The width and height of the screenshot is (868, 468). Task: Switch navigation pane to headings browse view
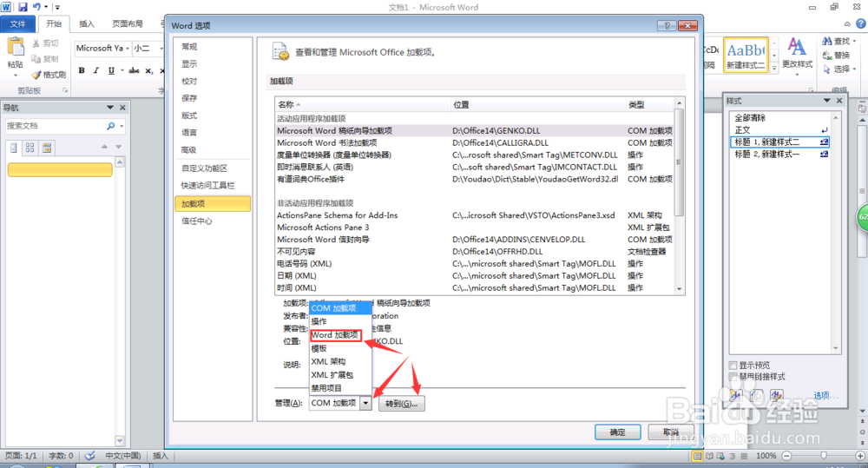point(14,148)
